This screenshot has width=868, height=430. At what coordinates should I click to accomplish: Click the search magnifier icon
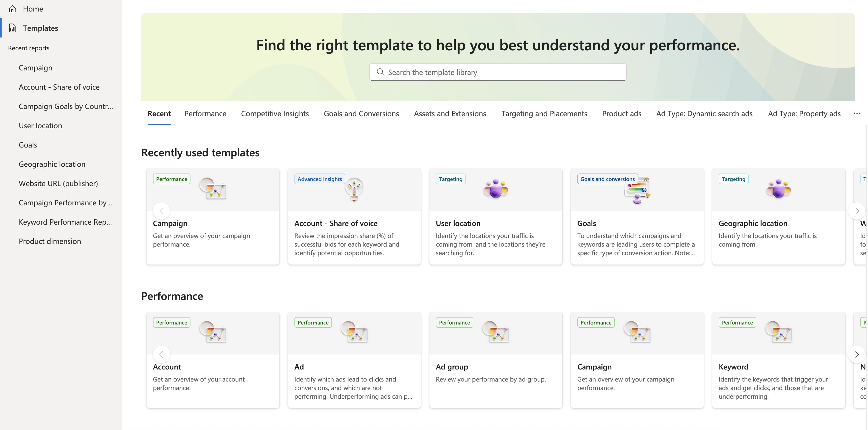click(380, 72)
